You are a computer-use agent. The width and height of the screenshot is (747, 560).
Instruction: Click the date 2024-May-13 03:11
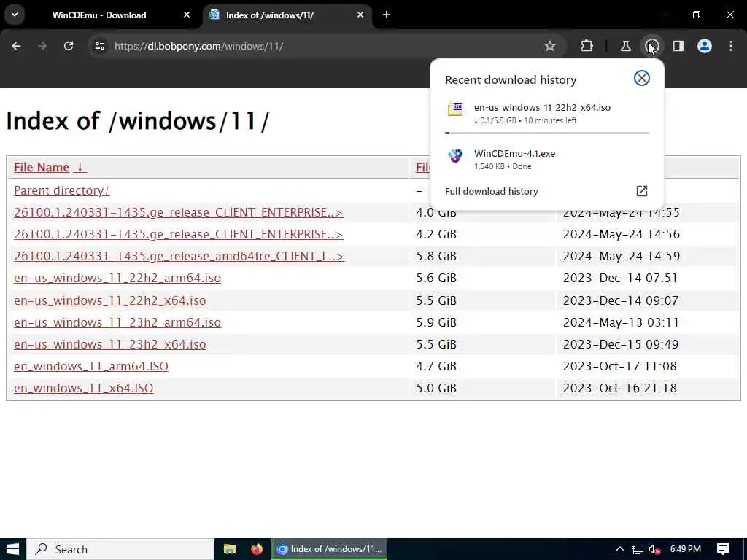(621, 322)
